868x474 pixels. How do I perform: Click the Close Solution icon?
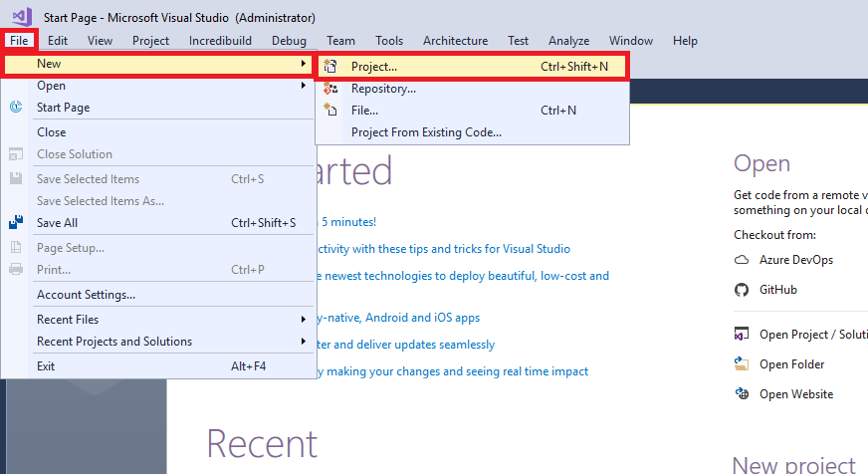pos(16,154)
